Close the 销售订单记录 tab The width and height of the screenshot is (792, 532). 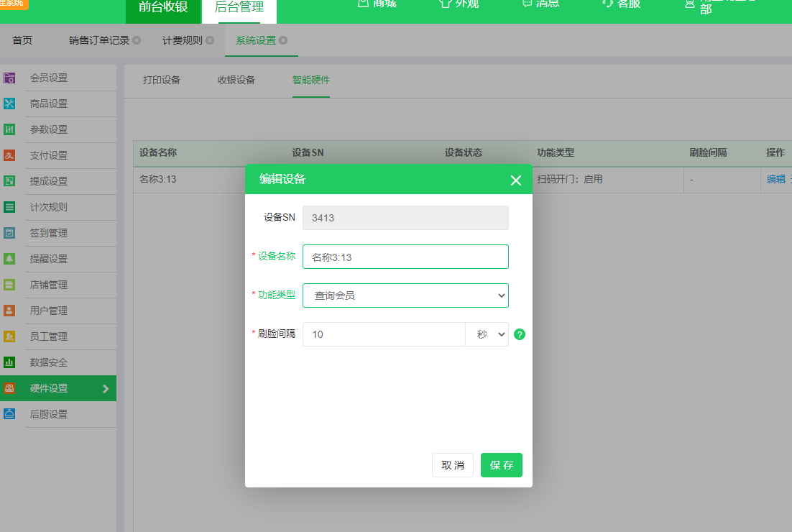click(137, 40)
